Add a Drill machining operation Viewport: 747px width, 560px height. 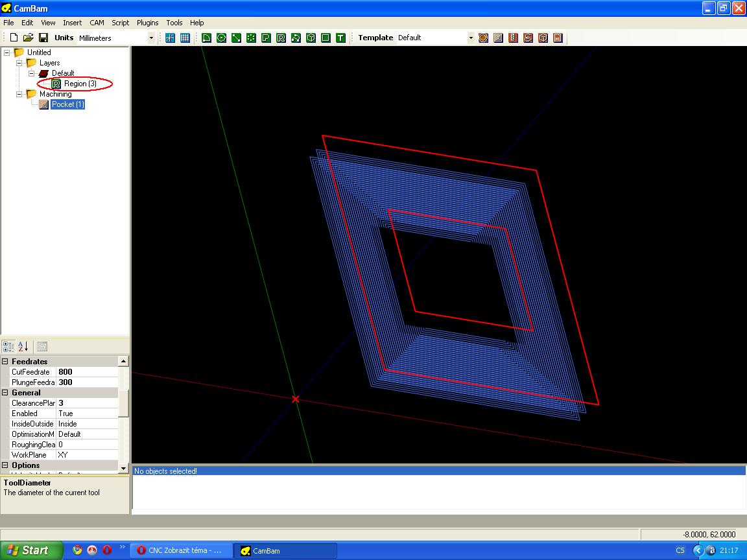(513, 38)
